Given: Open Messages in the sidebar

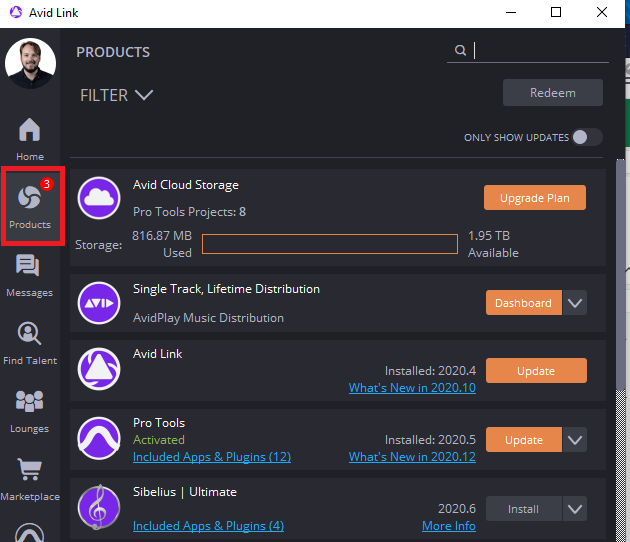Looking at the screenshot, I should [x=29, y=275].
